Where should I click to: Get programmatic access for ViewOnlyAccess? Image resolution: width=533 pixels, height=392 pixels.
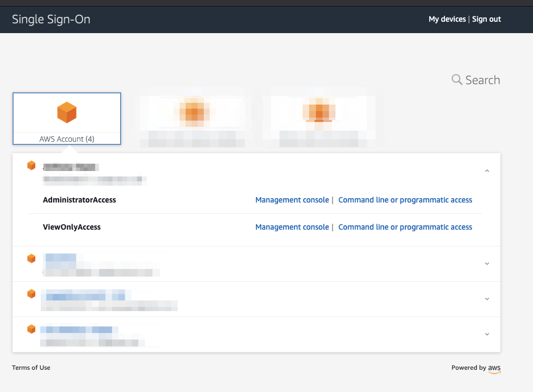405,227
